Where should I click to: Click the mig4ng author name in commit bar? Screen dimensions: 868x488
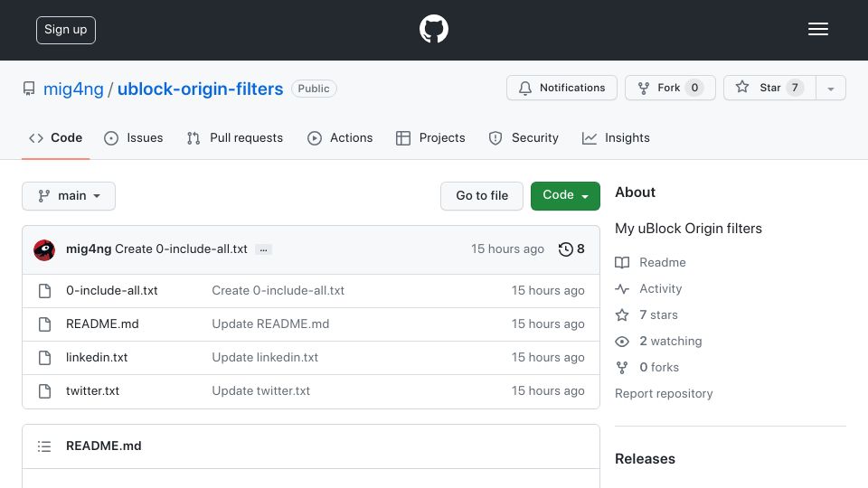tap(89, 249)
